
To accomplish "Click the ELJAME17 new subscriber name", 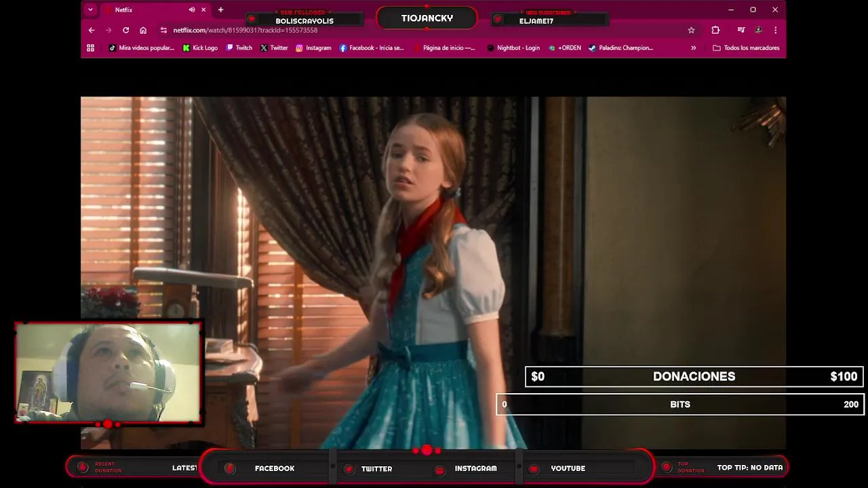I will point(536,21).
